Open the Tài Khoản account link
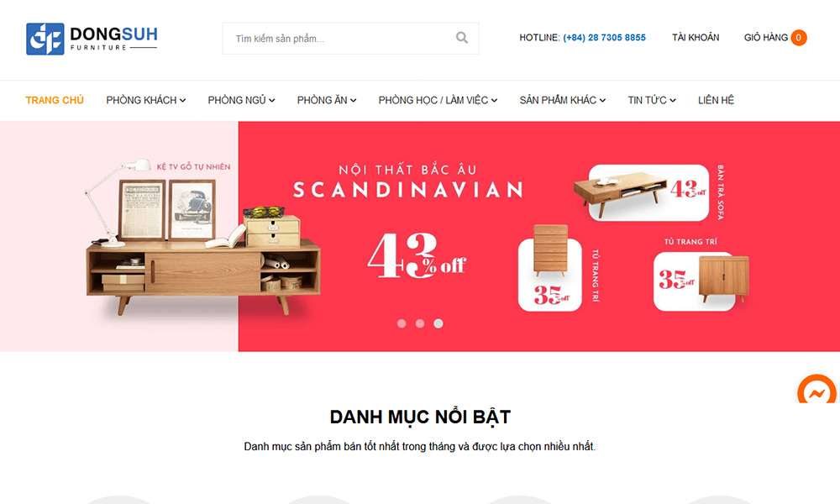The height and width of the screenshot is (504, 840). coord(696,38)
